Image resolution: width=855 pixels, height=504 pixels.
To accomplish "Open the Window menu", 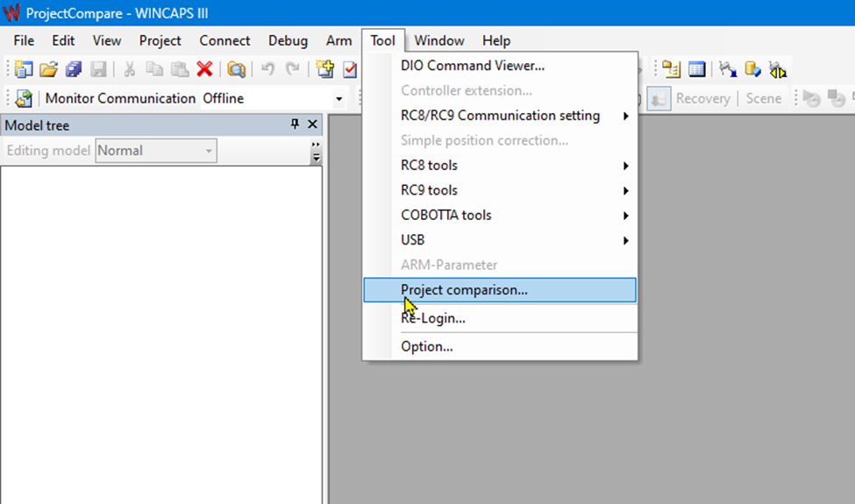I will pyautogui.click(x=439, y=41).
